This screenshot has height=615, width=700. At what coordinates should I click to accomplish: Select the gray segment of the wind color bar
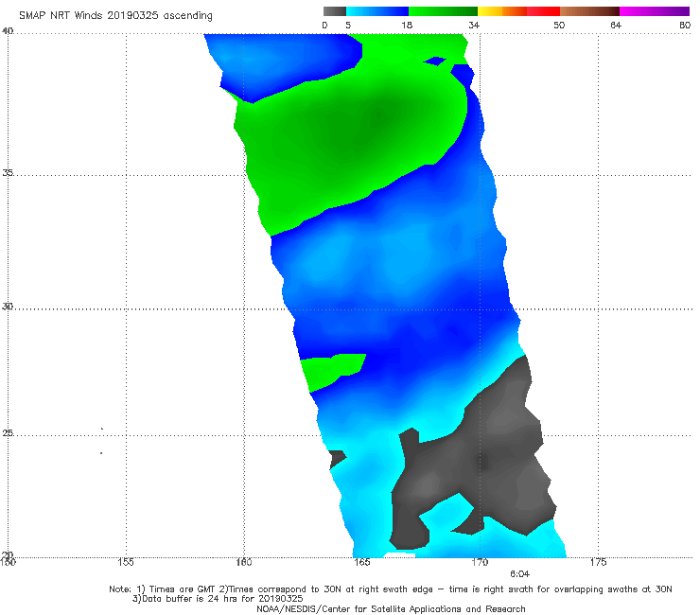click(x=335, y=11)
